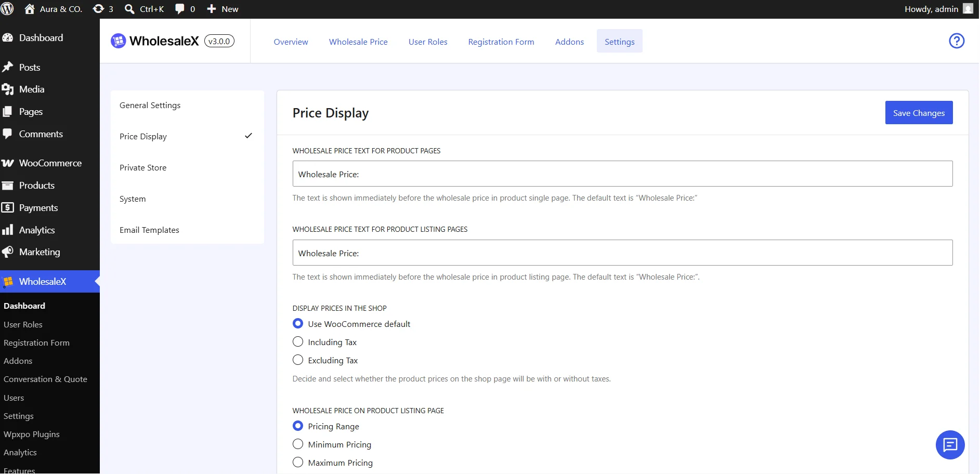Select Excluding Tax radio option
The width and height of the screenshot is (980, 474).
tap(298, 360)
